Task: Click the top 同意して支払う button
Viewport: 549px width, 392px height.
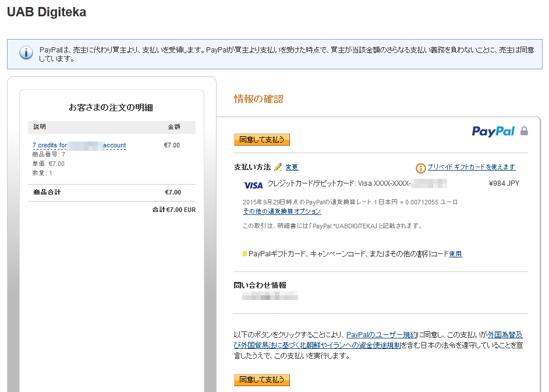Action: (262, 139)
